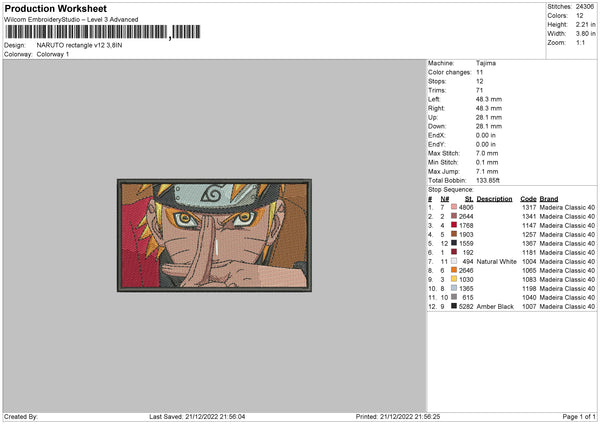Click the 'Created By:' footer label
This screenshot has width=600, height=424.
(x=21, y=416)
